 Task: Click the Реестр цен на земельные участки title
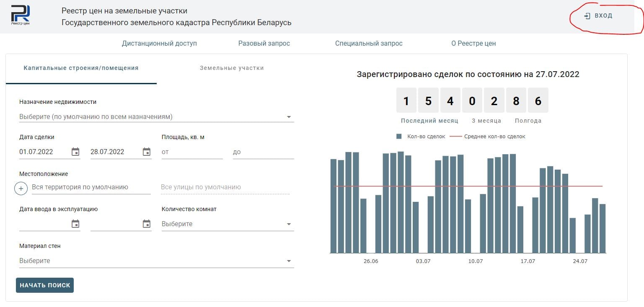(x=124, y=11)
